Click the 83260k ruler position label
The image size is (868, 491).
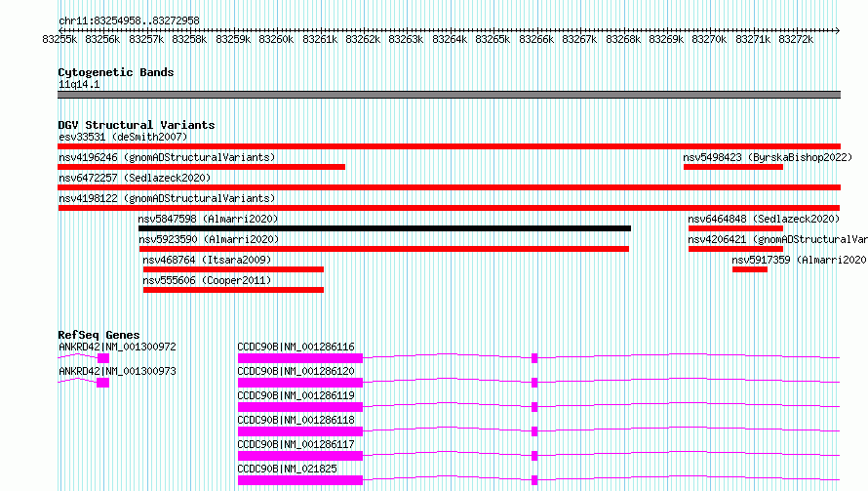click(x=276, y=39)
